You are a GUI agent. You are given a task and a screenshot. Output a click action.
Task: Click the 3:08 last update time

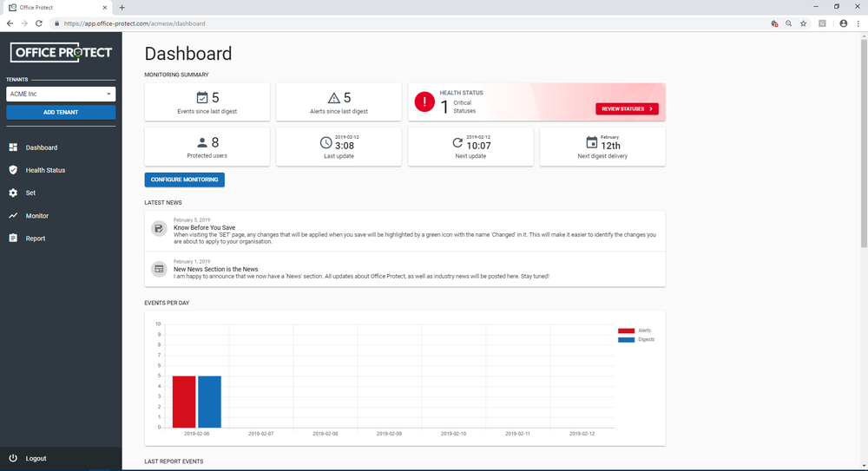(x=345, y=146)
